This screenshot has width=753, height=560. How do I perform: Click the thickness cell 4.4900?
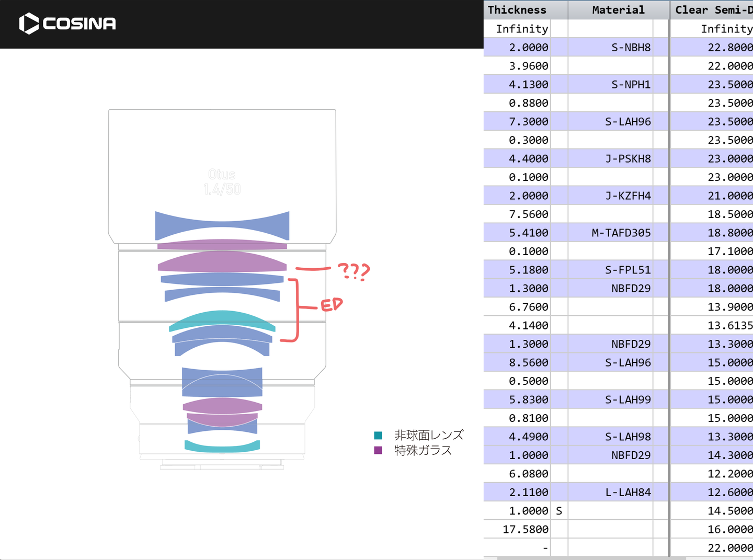517,437
